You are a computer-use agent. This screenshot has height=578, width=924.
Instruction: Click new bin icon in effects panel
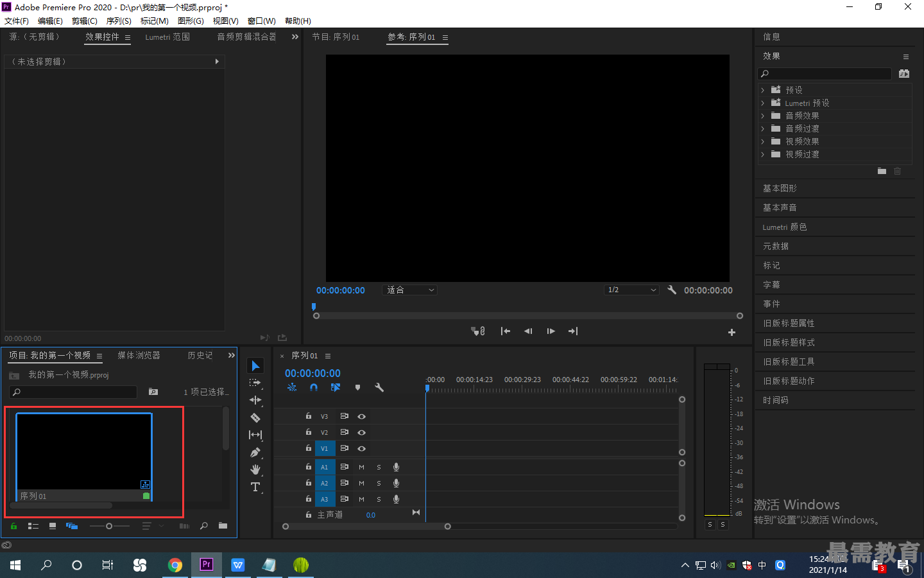[x=882, y=171]
